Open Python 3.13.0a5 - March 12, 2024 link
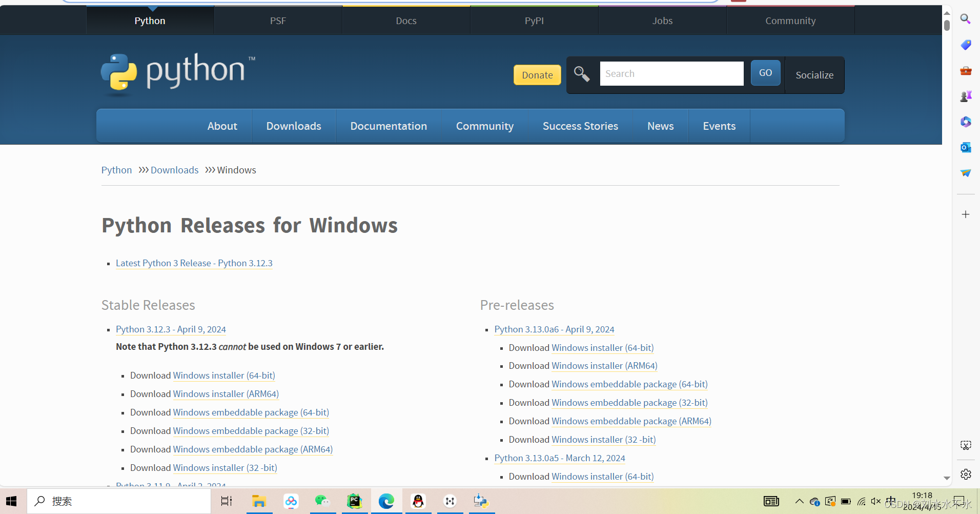 (x=560, y=458)
